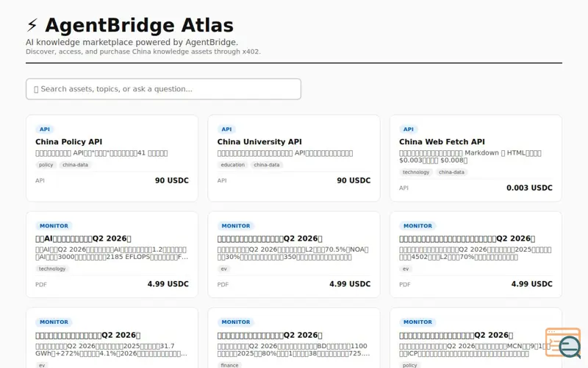Click the 'Discover, access, and purchase' subtitle
Image resolution: width=588 pixels, height=368 pixels.
[x=143, y=52]
